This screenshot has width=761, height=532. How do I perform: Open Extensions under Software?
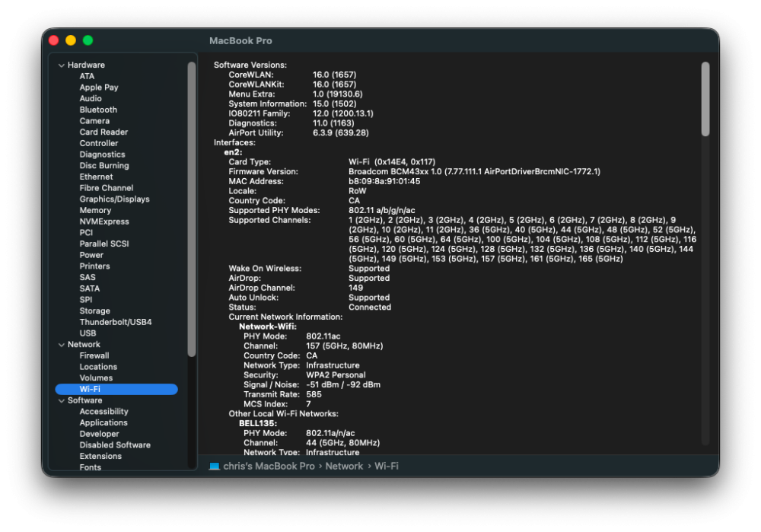[100, 457]
